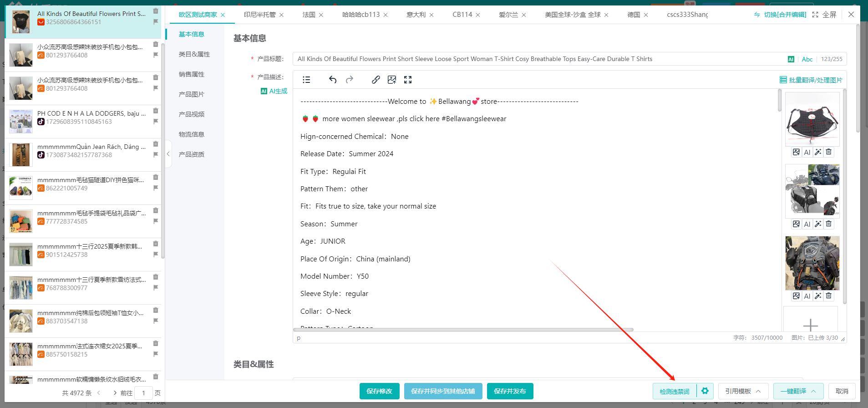This screenshot has height=408, width=868.
Task: Delete the first product in the left list
Action: tap(156, 11)
